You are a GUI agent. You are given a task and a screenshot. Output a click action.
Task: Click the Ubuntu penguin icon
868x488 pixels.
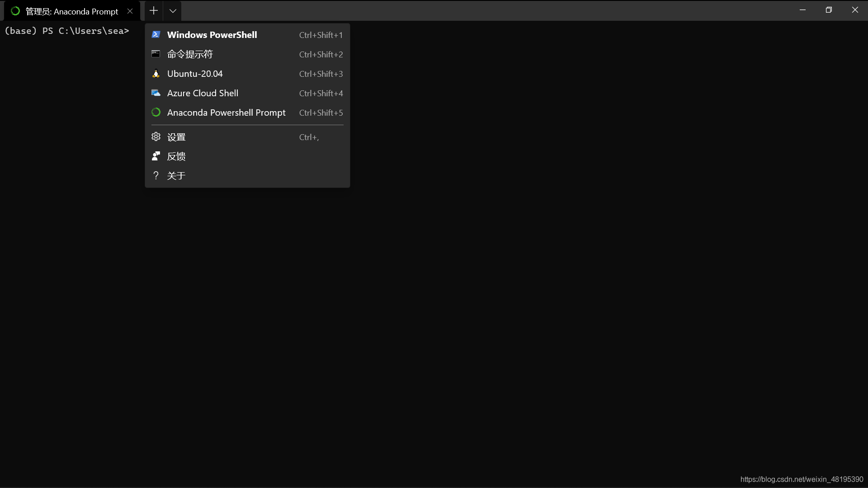coord(156,74)
